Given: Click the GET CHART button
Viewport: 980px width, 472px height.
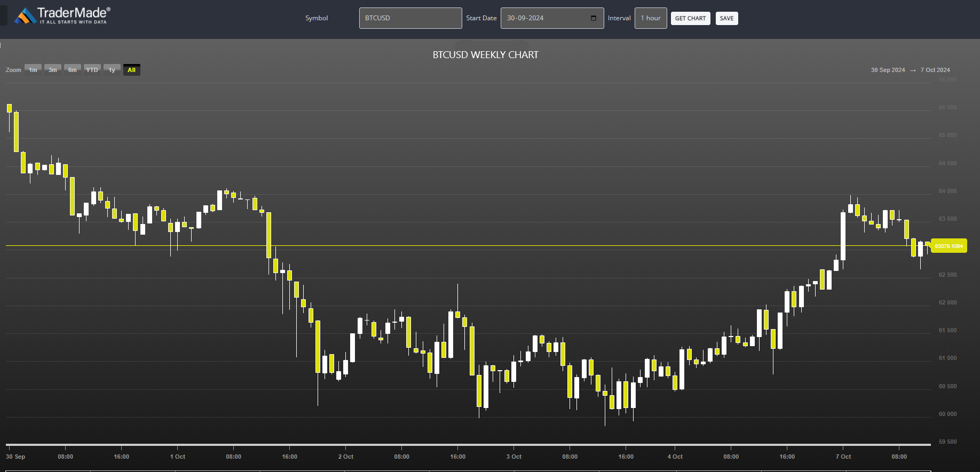Looking at the screenshot, I should coord(690,18).
